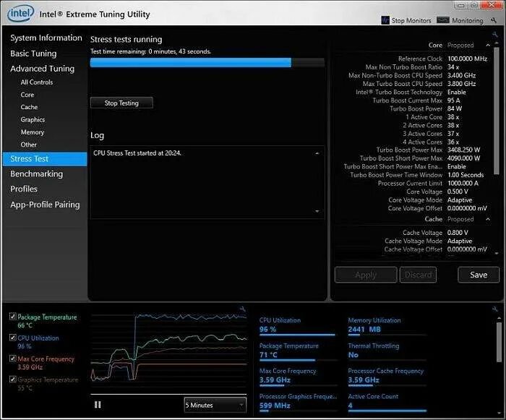
Task: Click the Discard button
Action: pyautogui.click(x=418, y=275)
